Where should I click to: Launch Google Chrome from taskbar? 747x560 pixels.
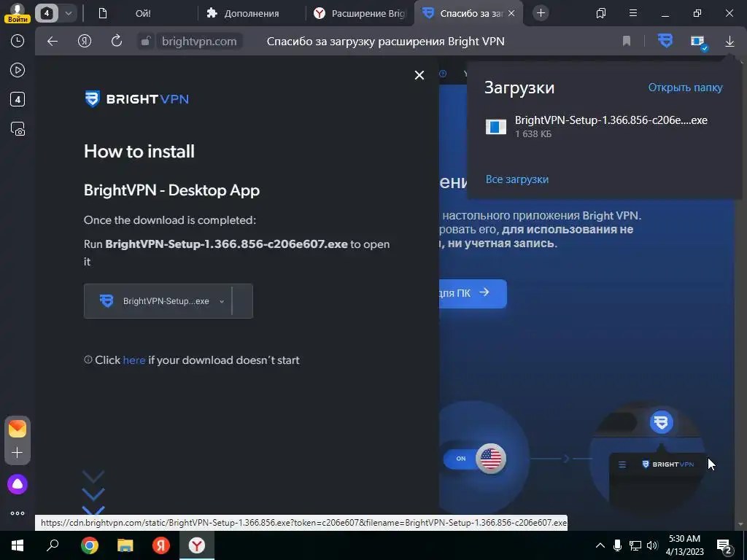point(90,545)
